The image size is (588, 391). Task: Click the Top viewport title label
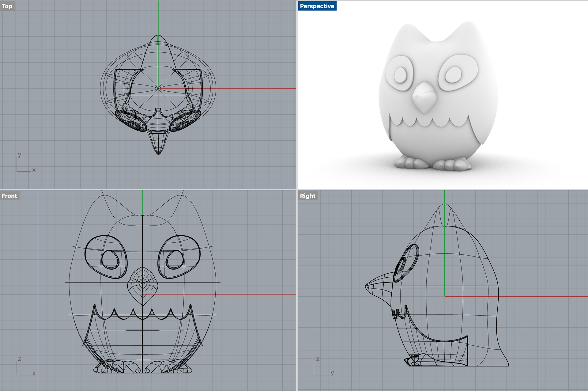(x=7, y=6)
